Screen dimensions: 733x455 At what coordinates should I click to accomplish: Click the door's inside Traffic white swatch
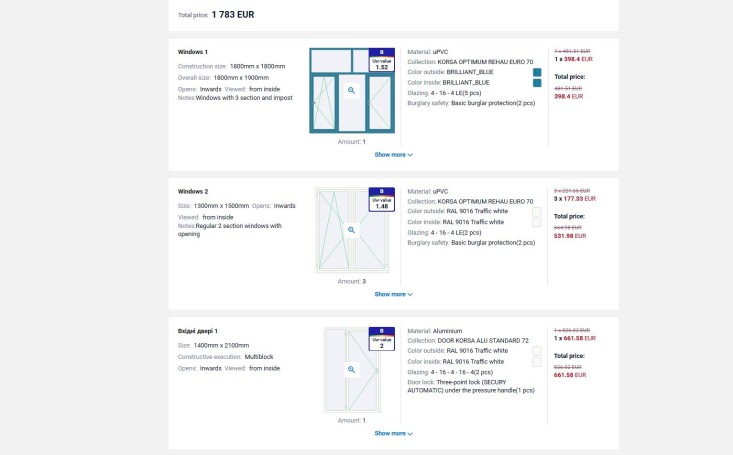tap(537, 362)
